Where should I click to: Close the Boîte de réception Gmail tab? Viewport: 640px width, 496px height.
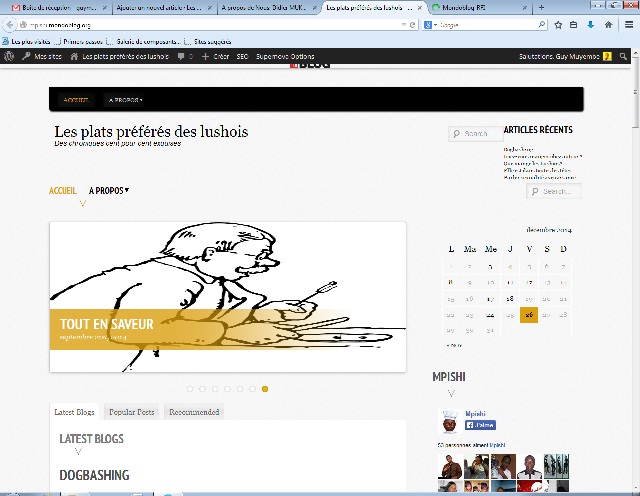tap(104, 8)
